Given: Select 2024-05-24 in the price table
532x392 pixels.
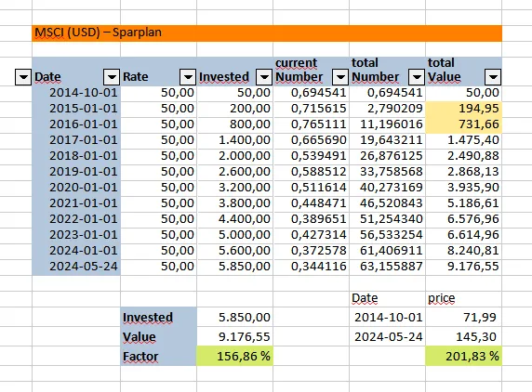Looking at the screenshot, I should [x=388, y=337].
